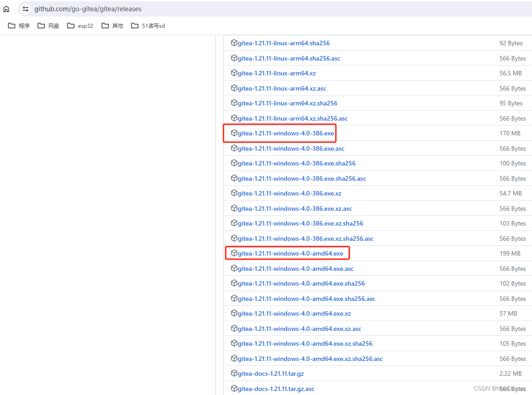Click the browser home icon
The width and height of the screenshot is (532, 395).
click(6, 9)
